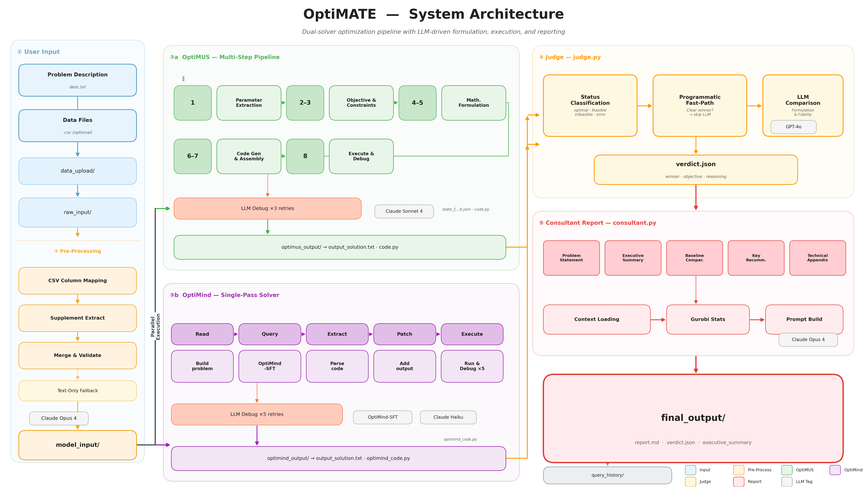Select the CSV Column Mapping step
This screenshot has height=492, width=868.
77,281
